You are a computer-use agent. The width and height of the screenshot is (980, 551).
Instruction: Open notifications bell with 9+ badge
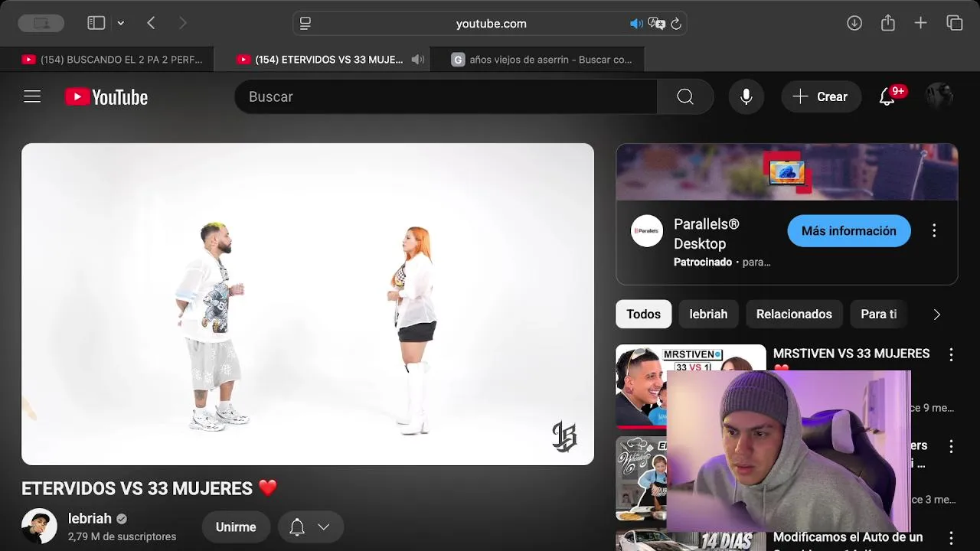[888, 96]
